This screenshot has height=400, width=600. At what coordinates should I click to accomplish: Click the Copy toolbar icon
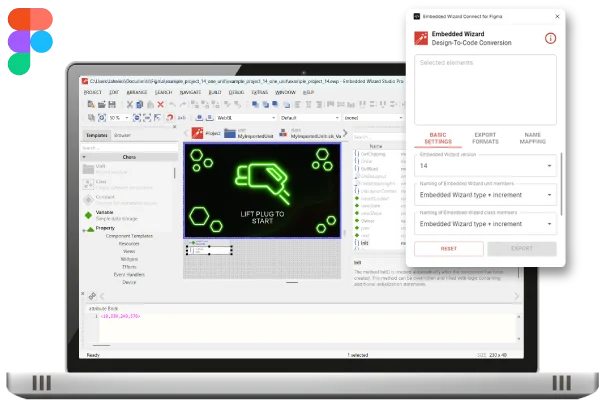point(140,104)
